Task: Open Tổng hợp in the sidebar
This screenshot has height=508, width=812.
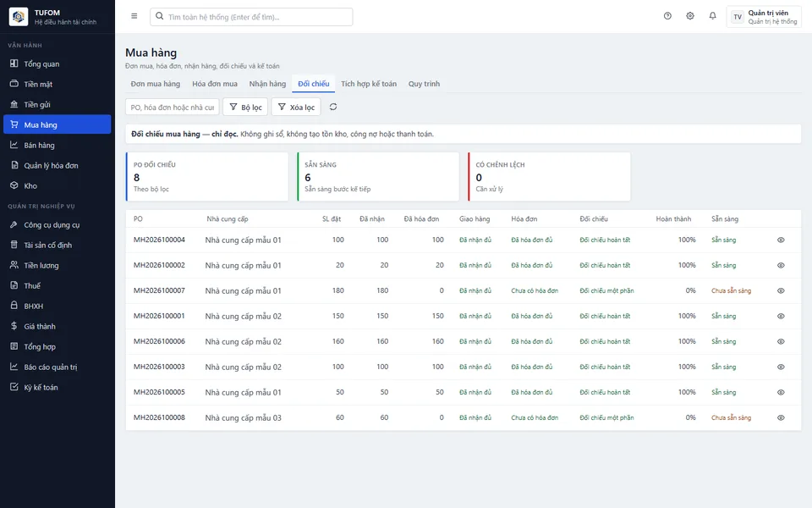Action: [57, 346]
